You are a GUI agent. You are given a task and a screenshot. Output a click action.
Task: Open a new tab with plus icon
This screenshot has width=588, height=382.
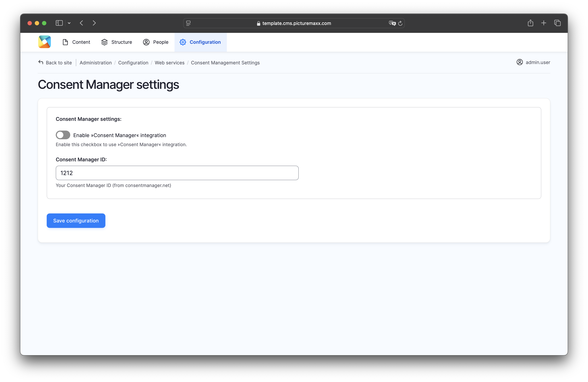pyautogui.click(x=543, y=23)
